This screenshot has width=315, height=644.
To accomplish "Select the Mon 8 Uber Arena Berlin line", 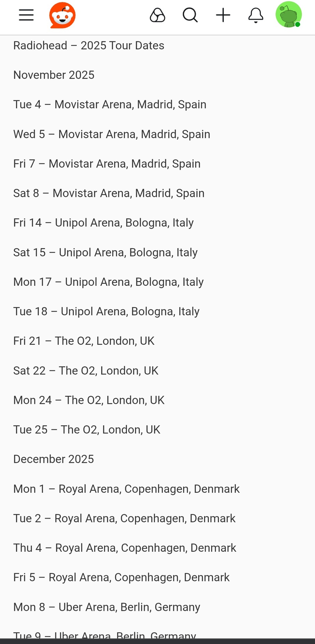I will coord(107,607).
